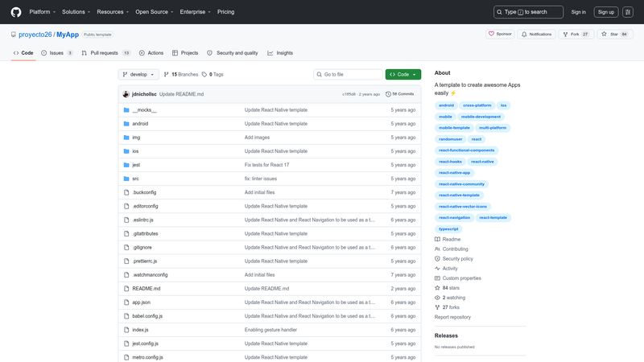
Task: Open the 'Enabling gesture handler' commit message
Action: coord(270,330)
